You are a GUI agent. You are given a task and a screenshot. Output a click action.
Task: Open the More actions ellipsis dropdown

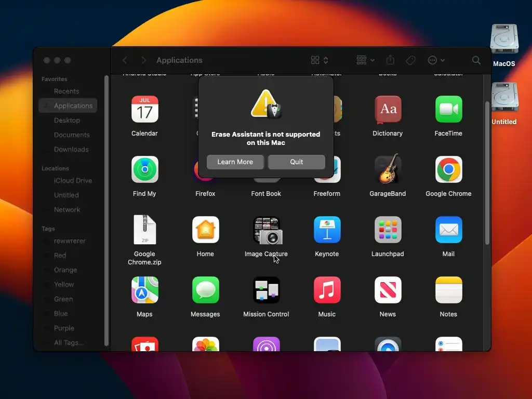click(x=436, y=60)
